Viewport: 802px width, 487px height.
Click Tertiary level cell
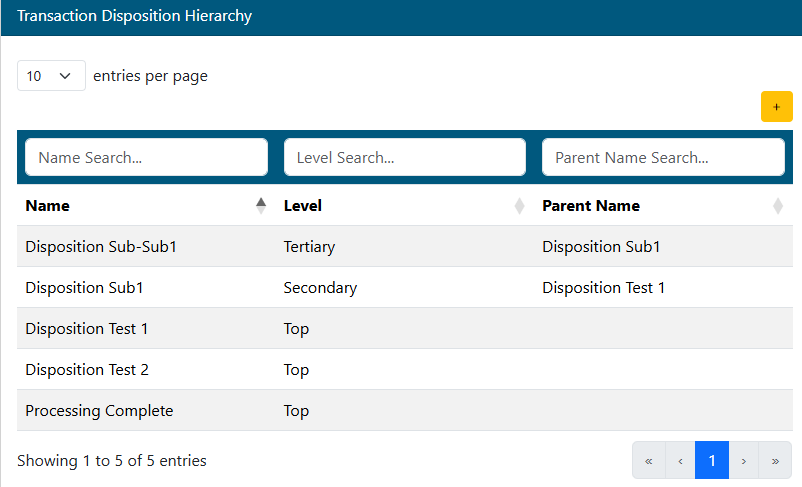309,247
